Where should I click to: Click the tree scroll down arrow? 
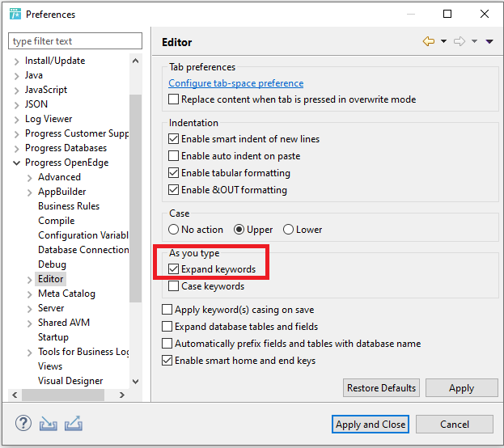coord(136,382)
